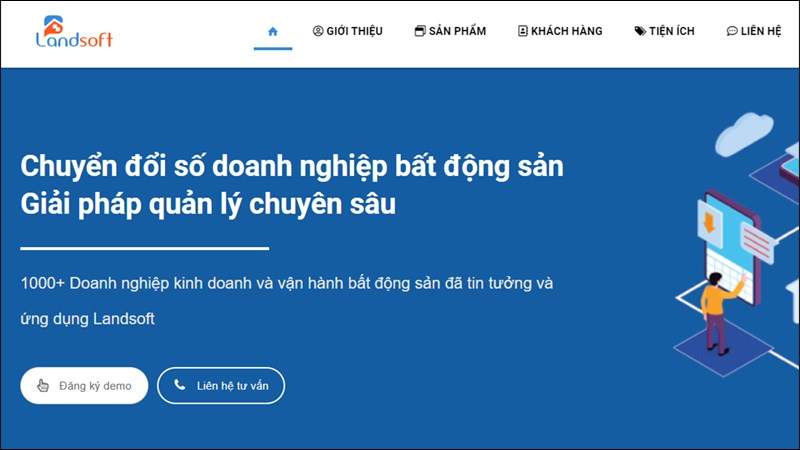The width and height of the screenshot is (800, 450).
Task: Open the SẢN PHẨM menu item
Action: coord(450,31)
